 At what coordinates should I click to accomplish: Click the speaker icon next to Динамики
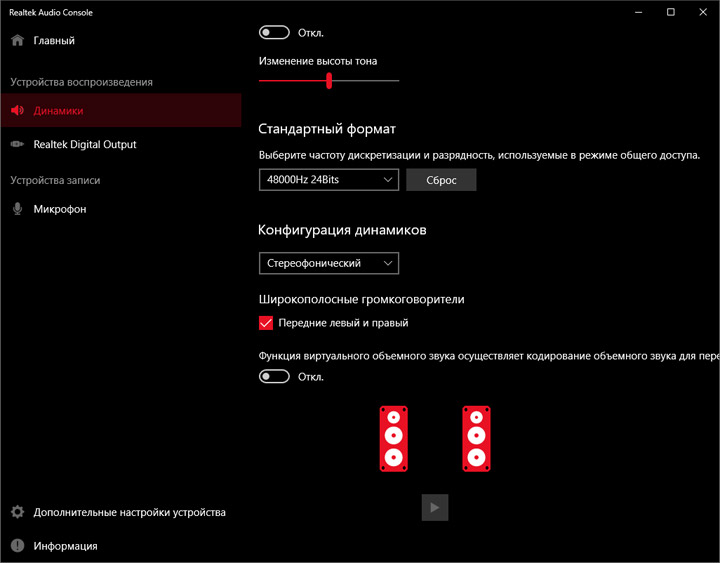pos(17,110)
